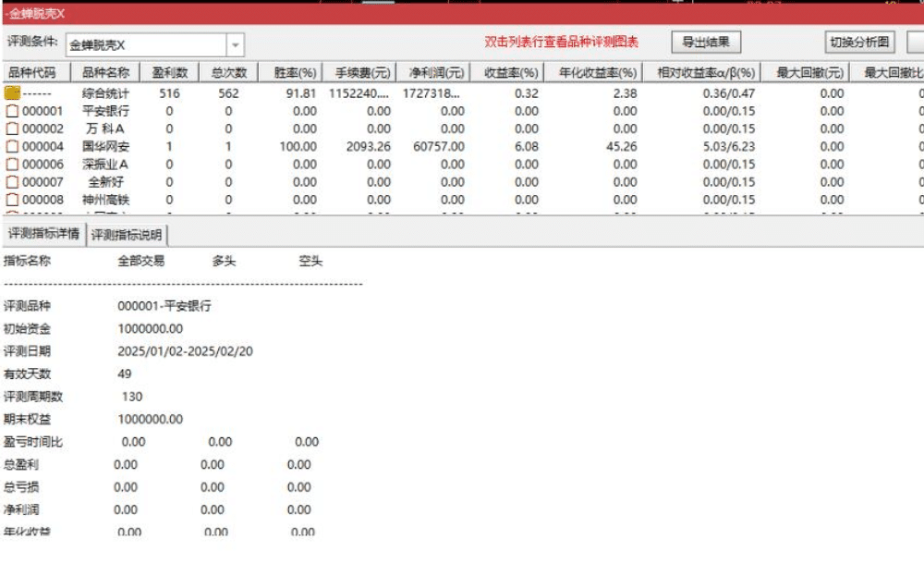924x588 pixels.
Task: Select the 平安银行 row name
Action: [x=105, y=111]
